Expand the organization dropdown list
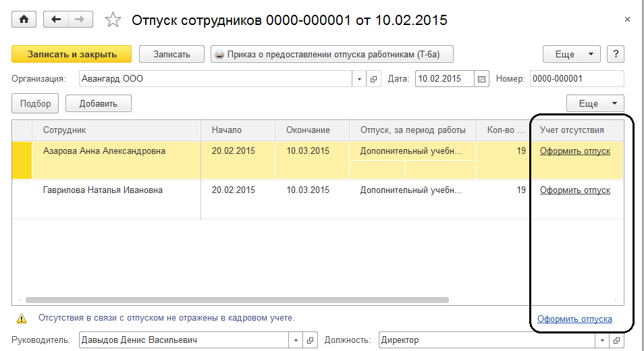 (360, 79)
